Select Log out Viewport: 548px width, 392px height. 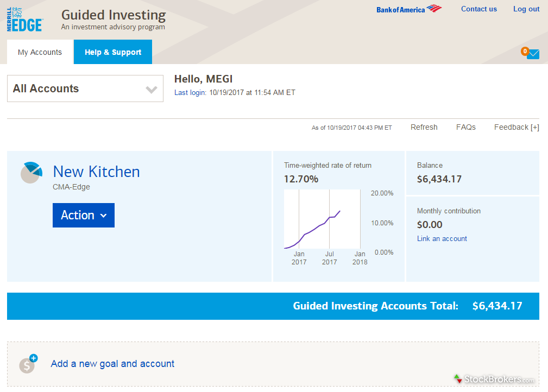click(x=526, y=9)
